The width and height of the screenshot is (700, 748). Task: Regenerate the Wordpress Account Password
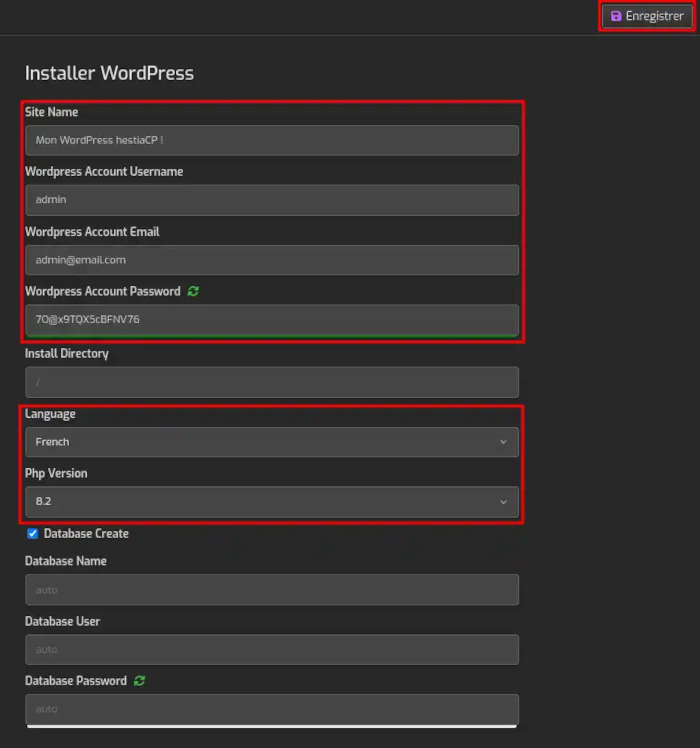(193, 291)
